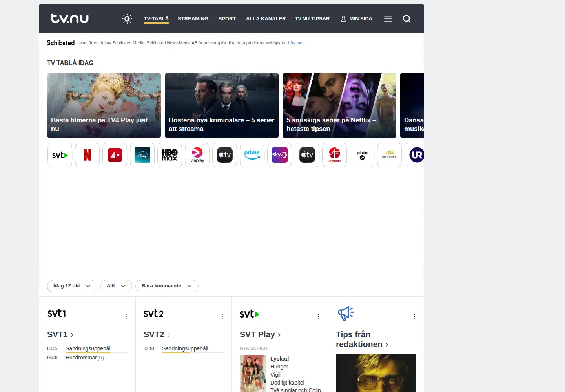Open search with the magnifier icon

click(407, 19)
